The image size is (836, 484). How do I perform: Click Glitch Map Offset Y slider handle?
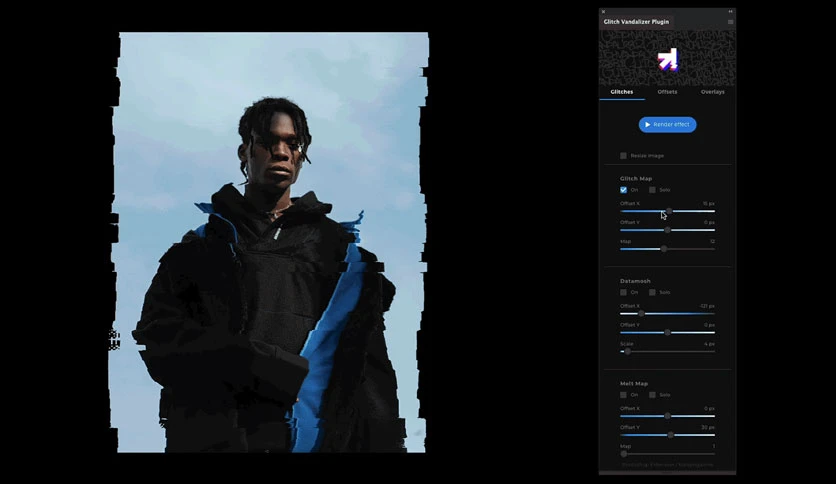pos(667,230)
